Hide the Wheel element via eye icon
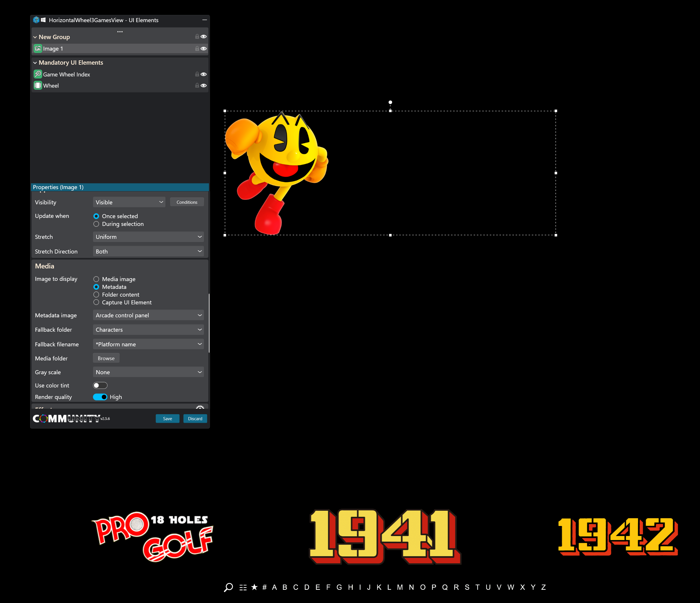Viewport: 700px width, 603px height. click(x=204, y=86)
